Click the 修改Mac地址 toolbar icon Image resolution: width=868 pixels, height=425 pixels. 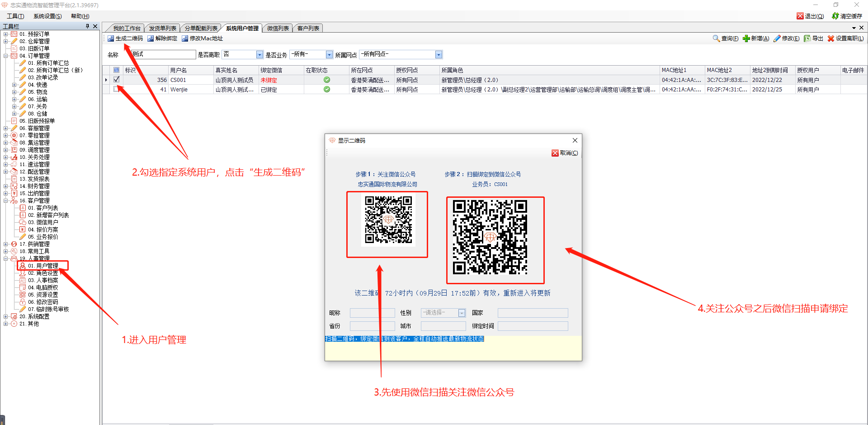pyautogui.click(x=185, y=38)
